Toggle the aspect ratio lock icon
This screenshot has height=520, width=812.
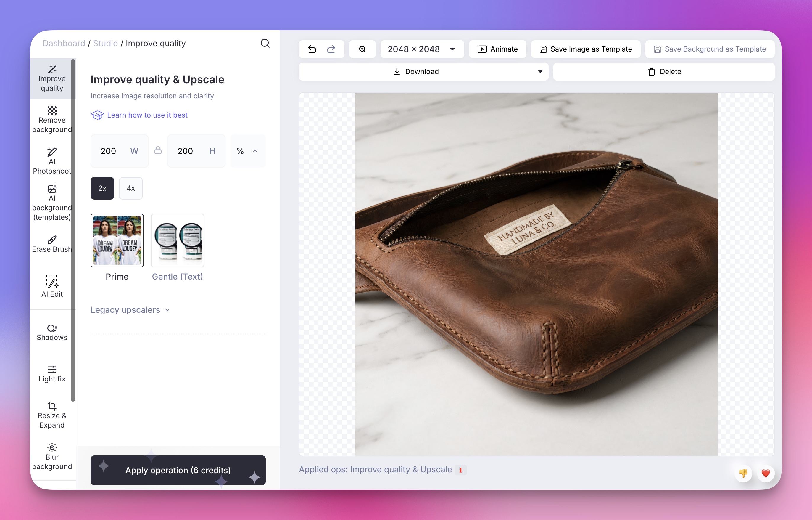pos(158,151)
